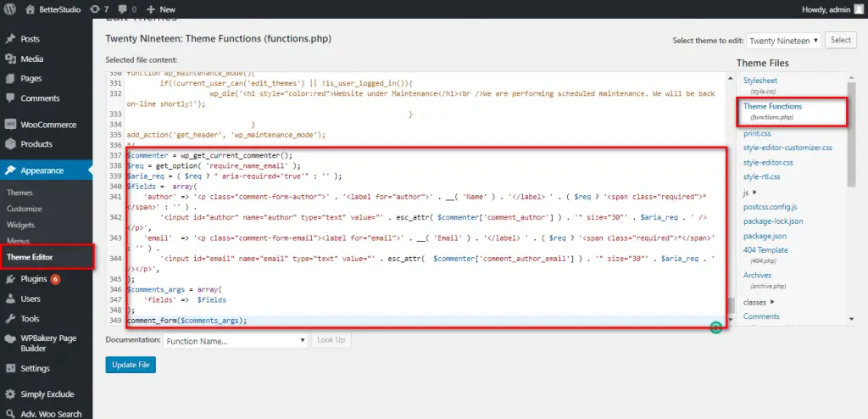
Task: Open postcss.config.js file
Action: click(x=769, y=207)
